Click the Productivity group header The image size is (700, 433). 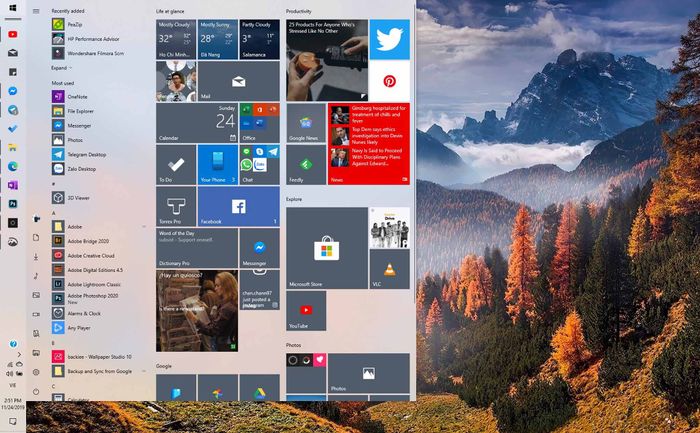coord(299,11)
